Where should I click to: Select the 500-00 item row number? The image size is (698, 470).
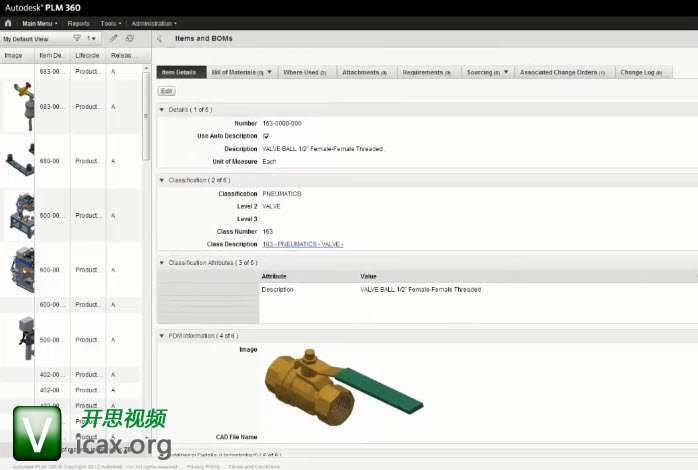click(x=51, y=340)
